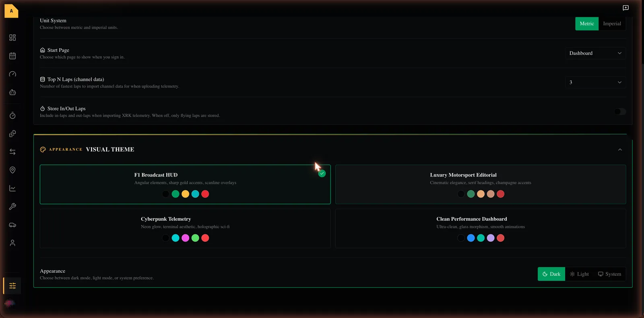Select the Clean Performance Dashboard theme
The height and width of the screenshot is (318, 644).
(x=481, y=228)
